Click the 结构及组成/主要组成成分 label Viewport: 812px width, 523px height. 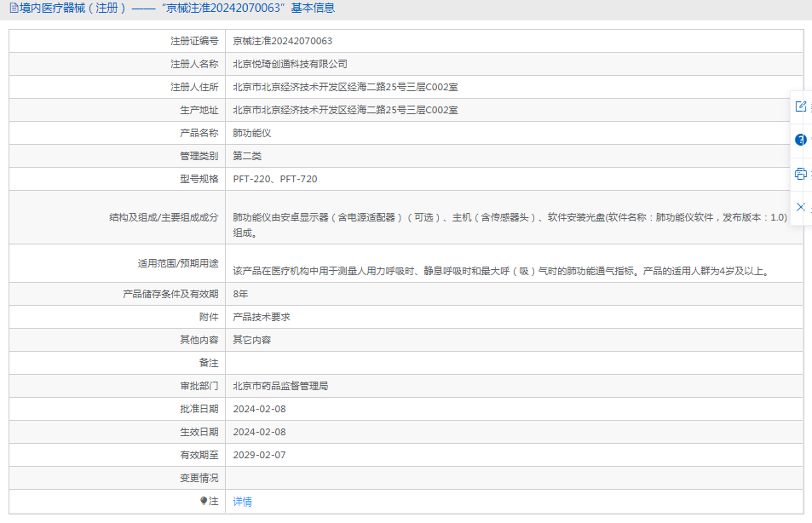click(164, 217)
